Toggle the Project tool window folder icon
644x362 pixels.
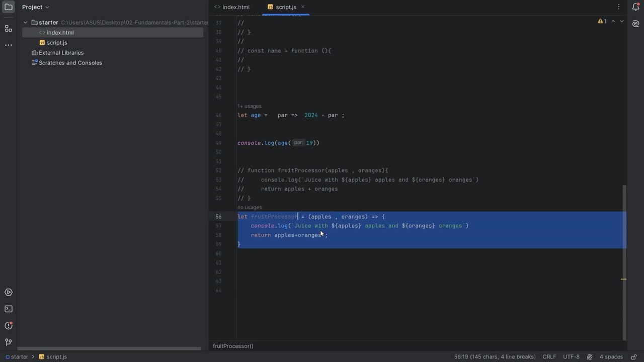click(x=9, y=7)
